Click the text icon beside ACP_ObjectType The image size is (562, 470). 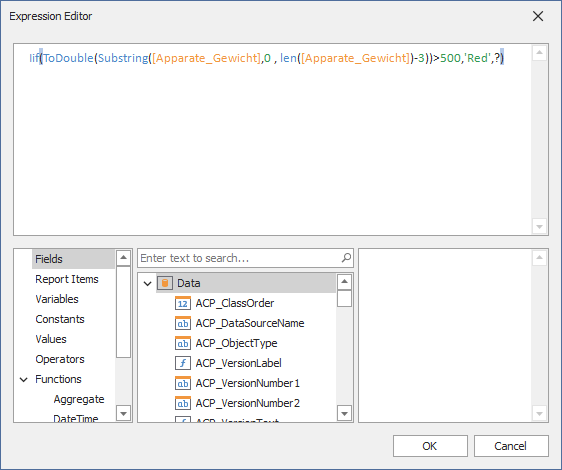pos(182,343)
